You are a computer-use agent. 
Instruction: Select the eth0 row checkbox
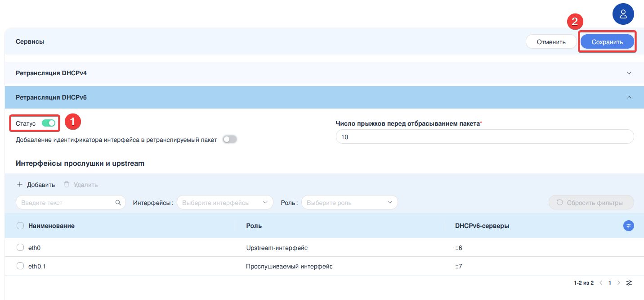[20, 247]
